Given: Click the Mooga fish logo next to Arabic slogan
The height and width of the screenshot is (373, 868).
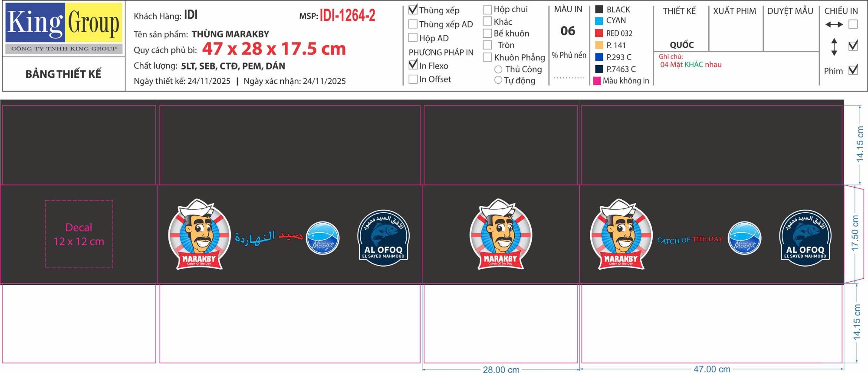Looking at the screenshot, I should (x=322, y=238).
